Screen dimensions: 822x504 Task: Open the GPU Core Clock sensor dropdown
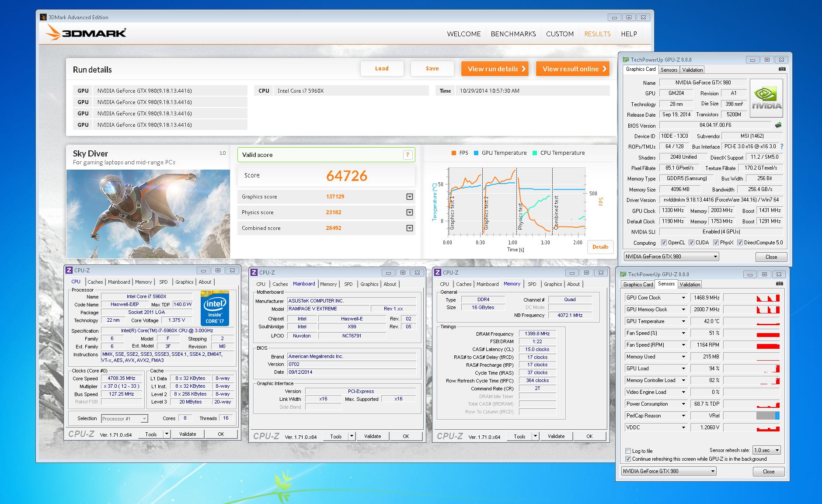coord(683,298)
